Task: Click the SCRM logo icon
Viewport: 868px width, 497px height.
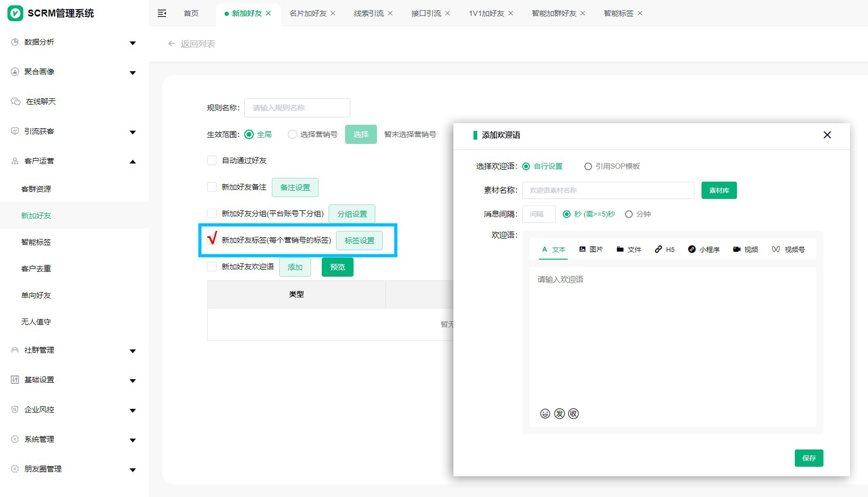Action: click(15, 13)
